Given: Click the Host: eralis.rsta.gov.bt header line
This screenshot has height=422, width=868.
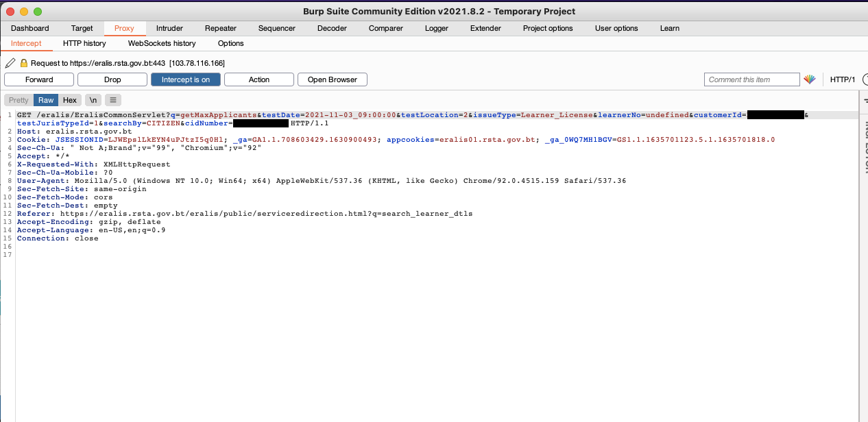Looking at the screenshot, I should pyautogui.click(x=75, y=132).
